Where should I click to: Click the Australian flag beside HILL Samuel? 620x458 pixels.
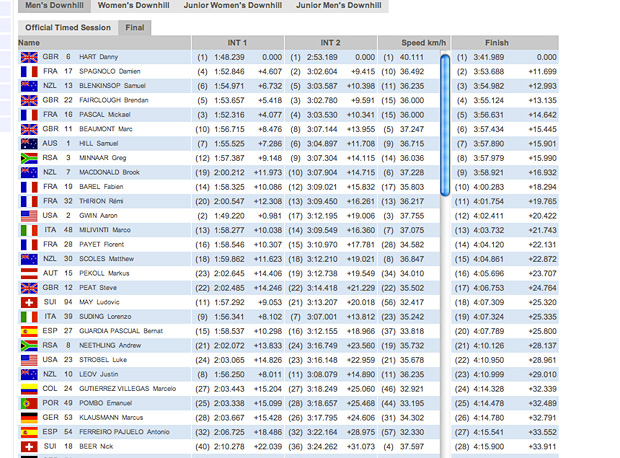tap(29, 144)
